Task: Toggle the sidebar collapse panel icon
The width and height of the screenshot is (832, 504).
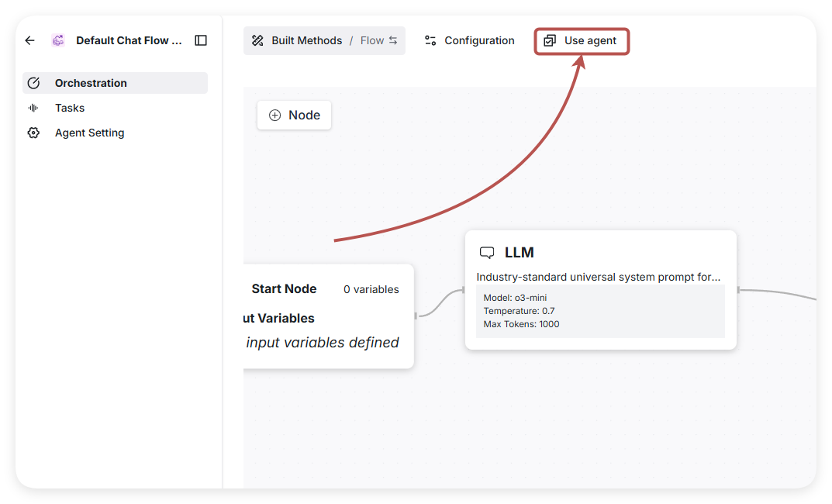Action: (x=201, y=40)
